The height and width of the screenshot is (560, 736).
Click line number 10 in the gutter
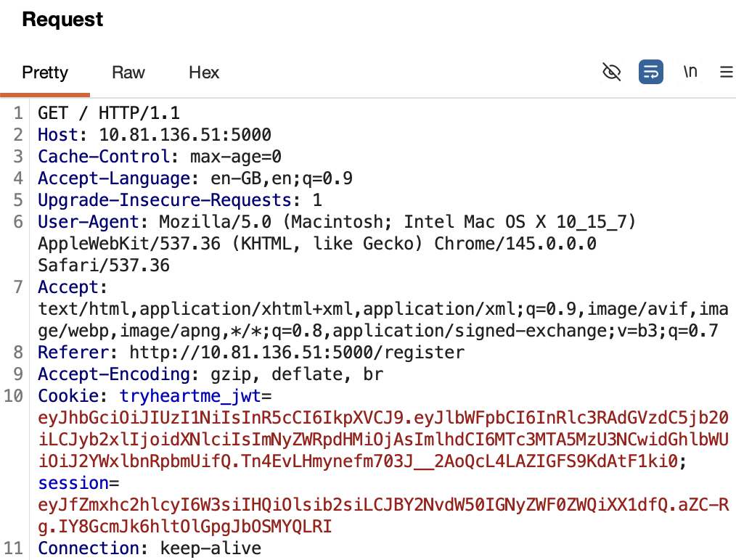(15, 396)
